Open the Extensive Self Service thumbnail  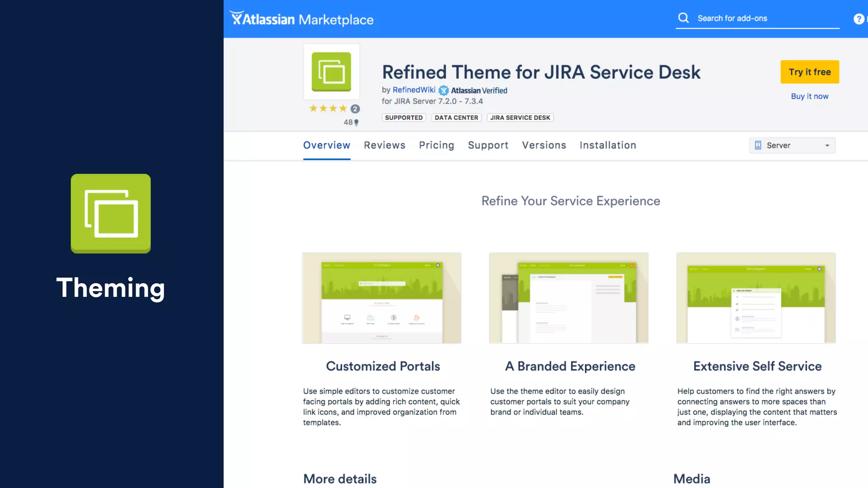pyautogui.click(x=756, y=298)
